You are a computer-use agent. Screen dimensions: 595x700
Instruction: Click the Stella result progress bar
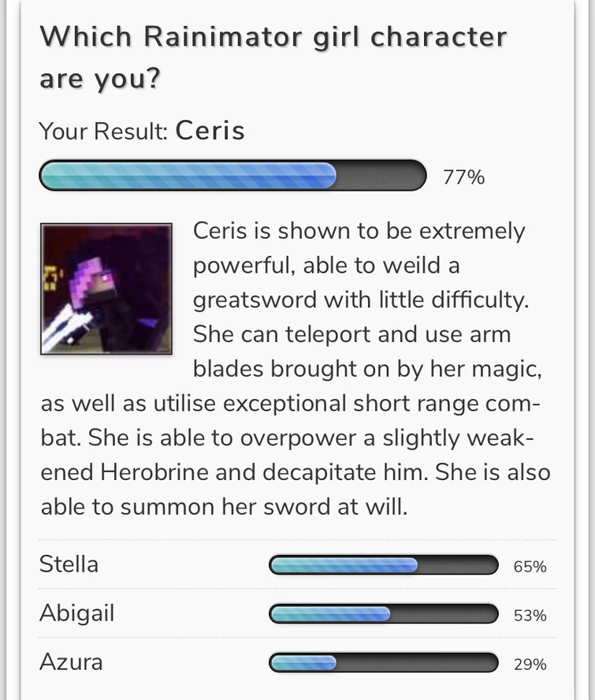click(384, 565)
